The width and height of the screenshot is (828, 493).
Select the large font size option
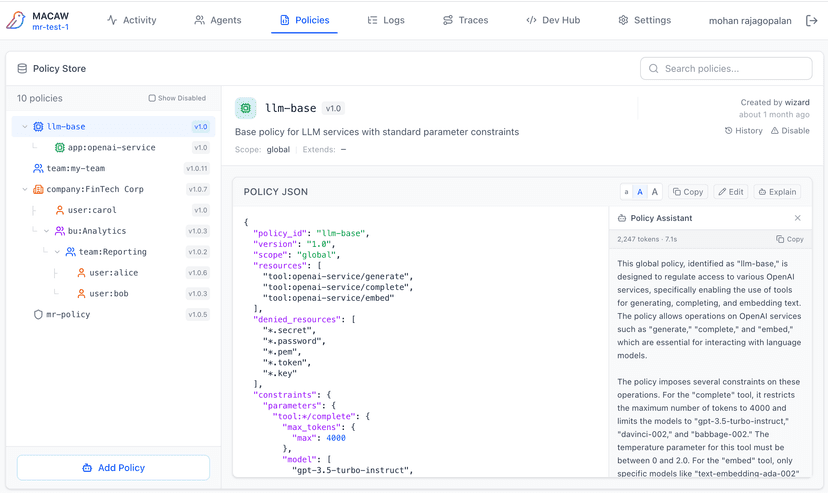coord(655,192)
